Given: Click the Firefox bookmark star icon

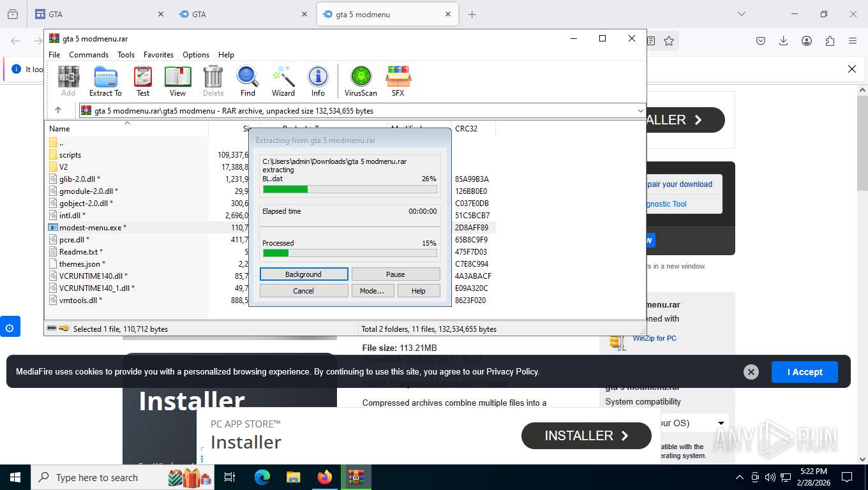Looking at the screenshot, I should (x=669, y=41).
